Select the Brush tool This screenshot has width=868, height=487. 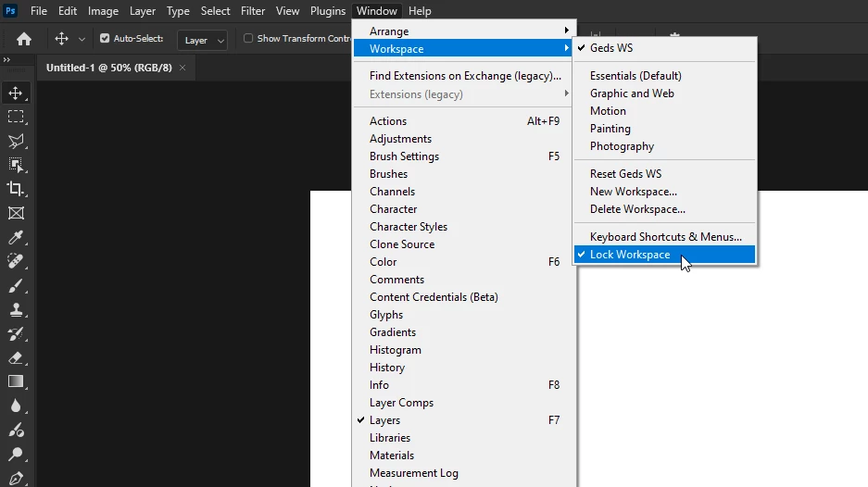point(16,285)
